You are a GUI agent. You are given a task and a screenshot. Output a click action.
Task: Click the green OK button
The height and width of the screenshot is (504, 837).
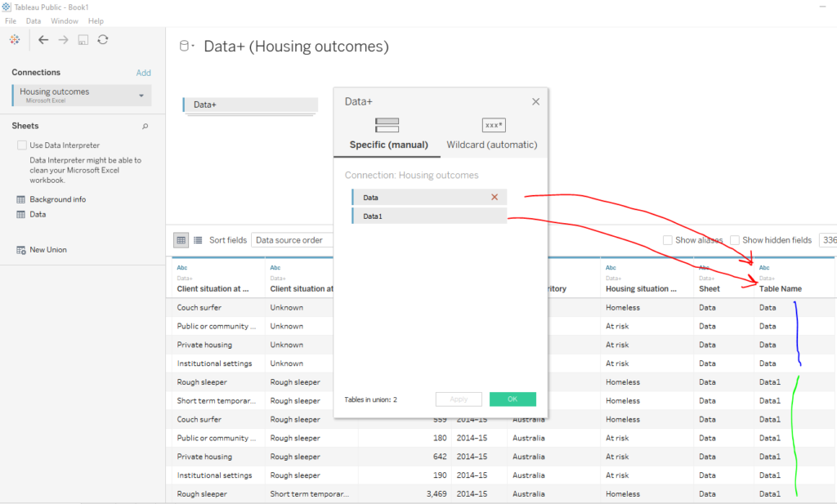tap(512, 399)
